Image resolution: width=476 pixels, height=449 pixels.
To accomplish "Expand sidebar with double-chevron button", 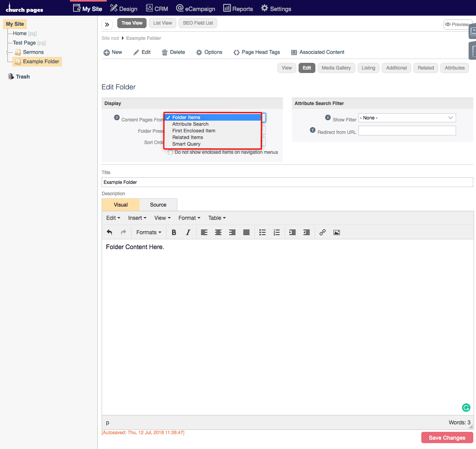I will pos(107,25).
